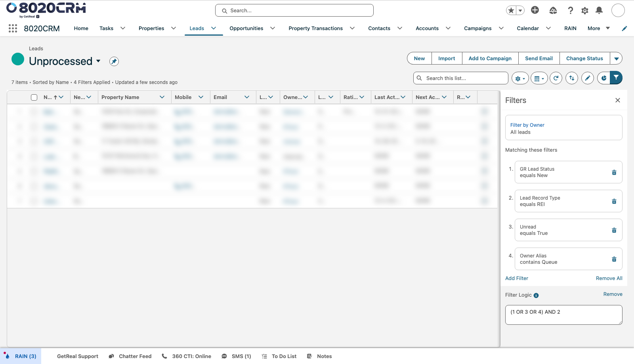This screenshot has height=364, width=634.
Task: Open the display-as table selector
Action: [539, 78]
